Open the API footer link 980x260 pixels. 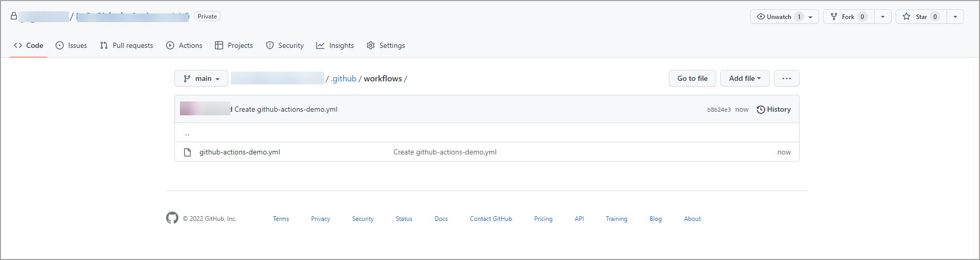(579, 219)
